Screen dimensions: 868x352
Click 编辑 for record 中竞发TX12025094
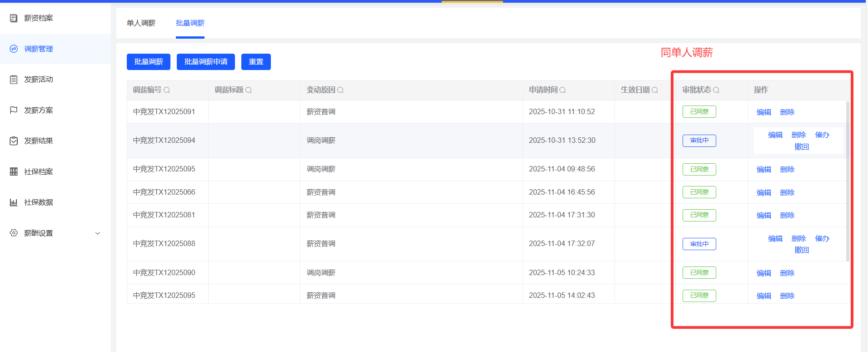(775, 135)
